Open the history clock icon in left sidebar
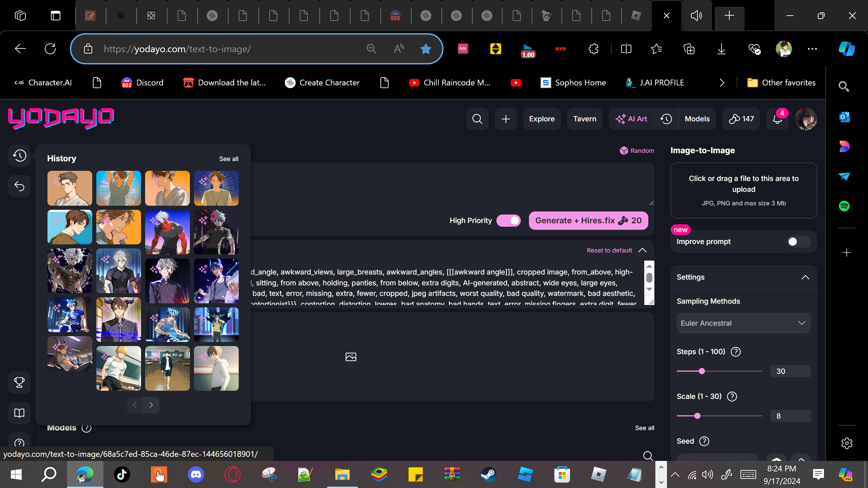The height and width of the screenshot is (488, 868). point(19,156)
